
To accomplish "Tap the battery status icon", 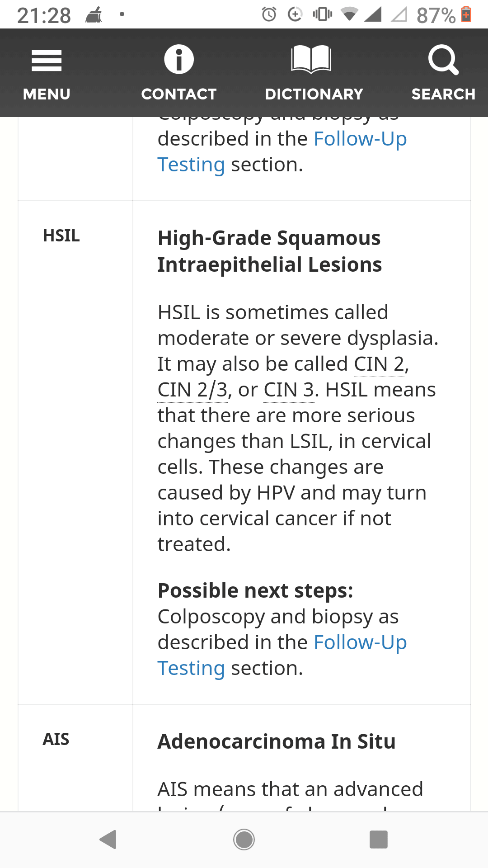I will [466, 14].
